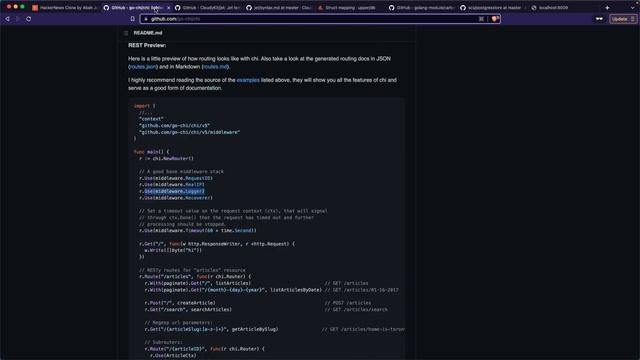Click the chi/v5/middleware import string
This screenshot has height=360, width=640.
pyautogui.click(x=189, y=132)
